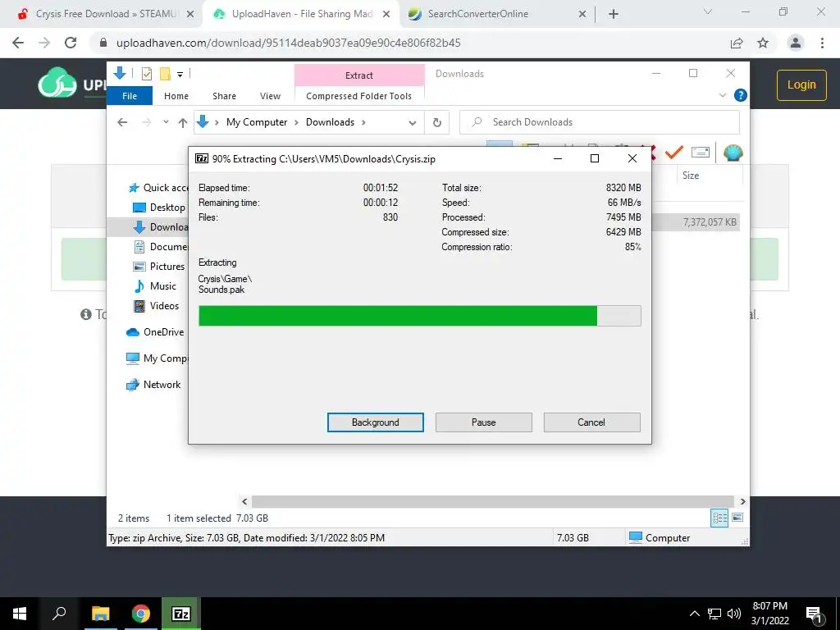Open Music in navigation pane
The width and height of the screenshot is (840, 630).
coord(155,286)
